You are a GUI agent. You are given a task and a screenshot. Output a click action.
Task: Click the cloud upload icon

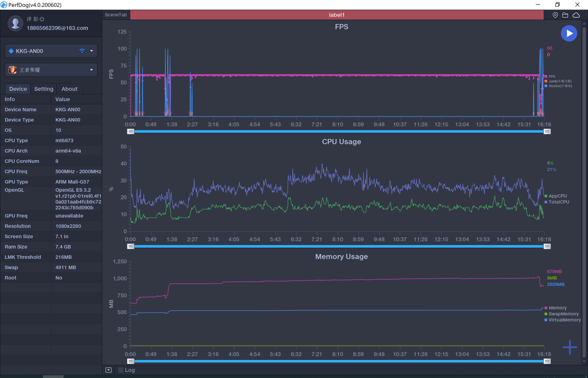576,15
